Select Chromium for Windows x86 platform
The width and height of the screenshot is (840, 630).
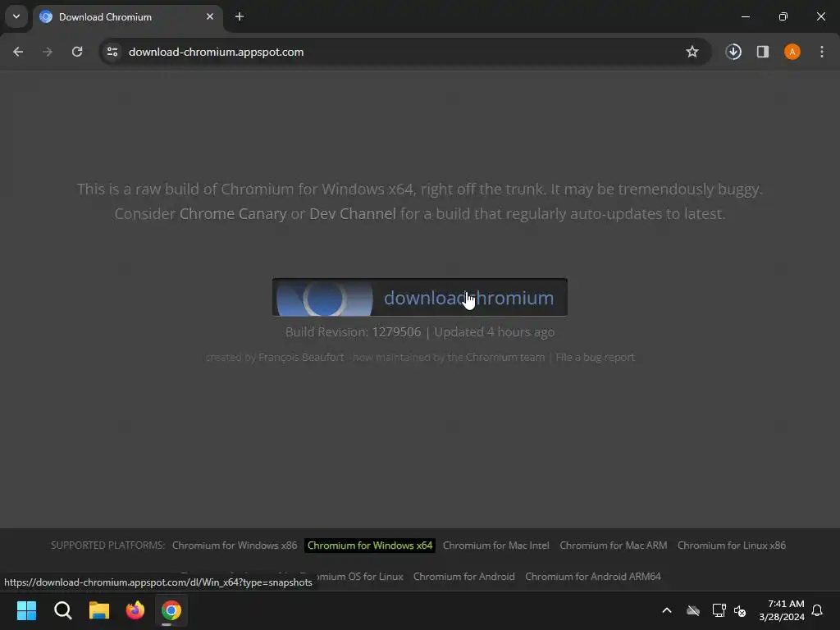point(235,546)
